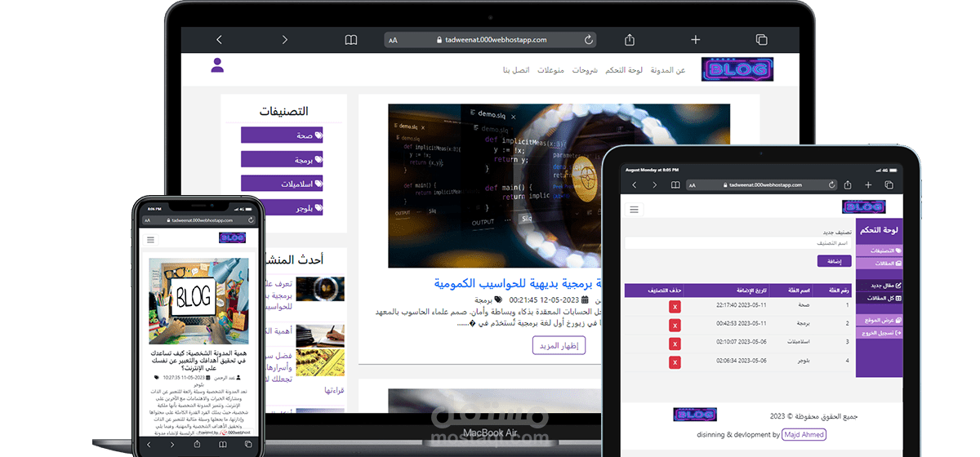Focus اسم التصنيف input field on iPad
Screen dimensions: 980x457
(x=738, y=243)
